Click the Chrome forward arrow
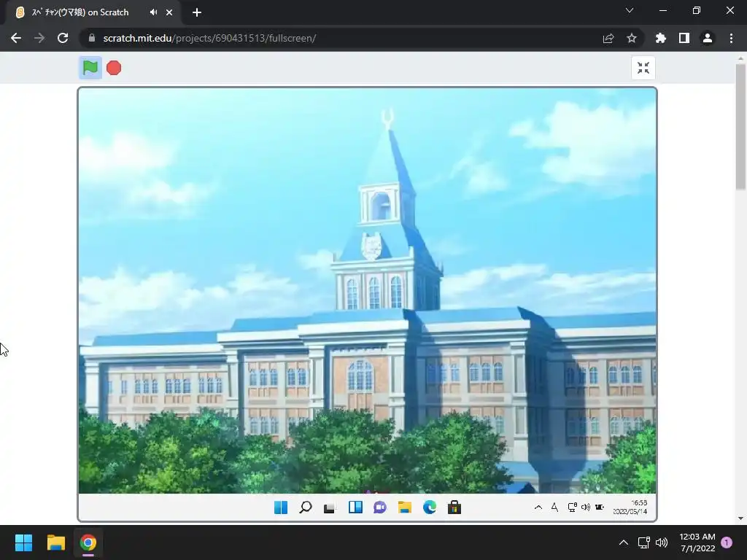This screenshot has width=747, height=560. click(39, 38)
